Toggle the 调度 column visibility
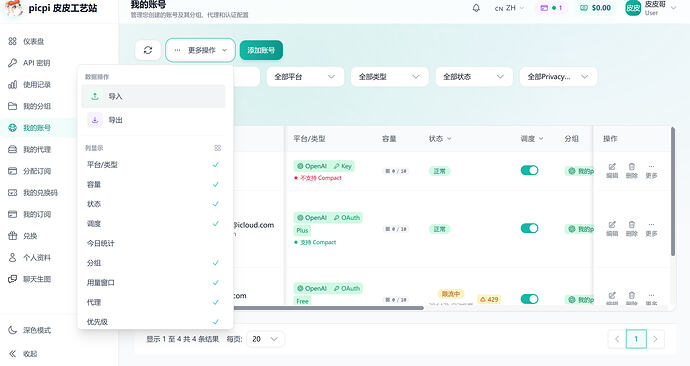The width and height of the screenshot is (690, 366). (153, 223)
